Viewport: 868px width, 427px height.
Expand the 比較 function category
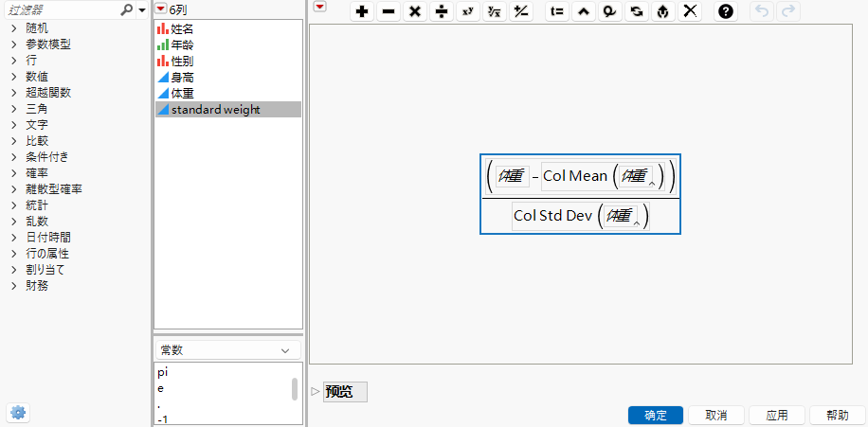[14, 141]
